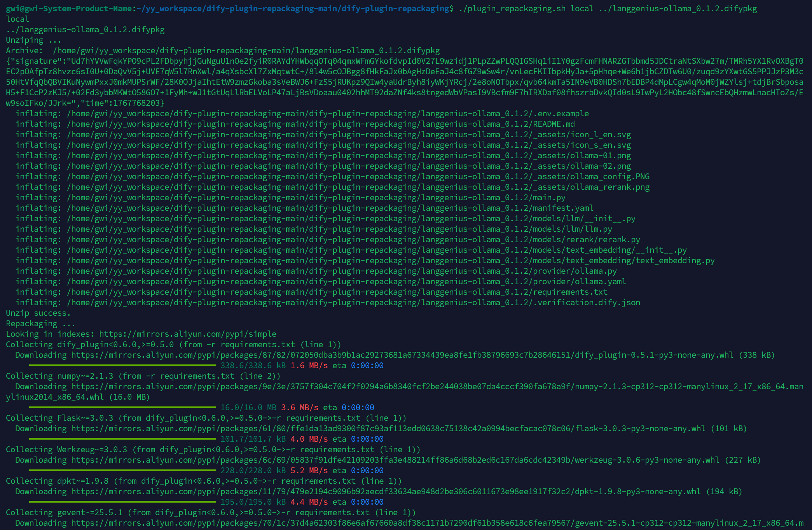Click the 'Repackaging ...' output line
Viewport: 812px width, 530px height.
pos(40,324)
